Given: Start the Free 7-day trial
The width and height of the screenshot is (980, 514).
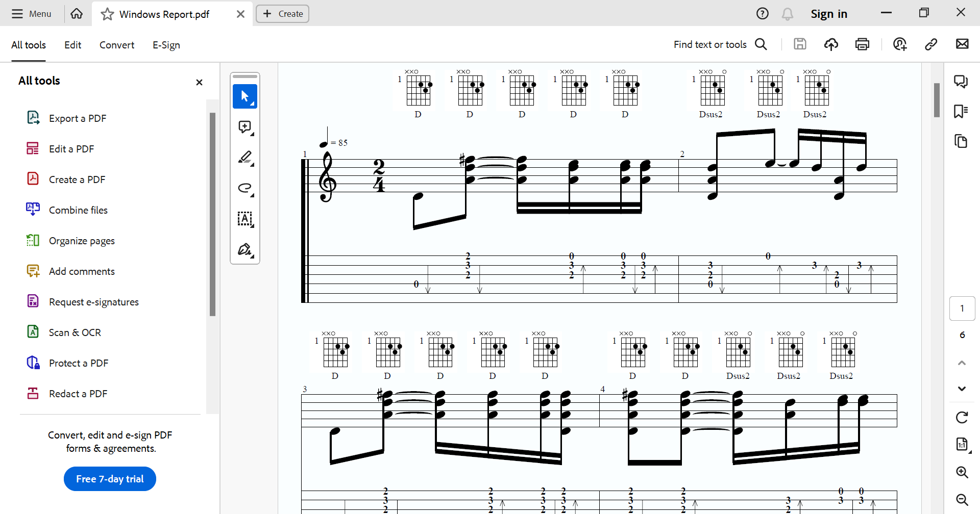Looking at the screenshot, I should pos(110,479).
